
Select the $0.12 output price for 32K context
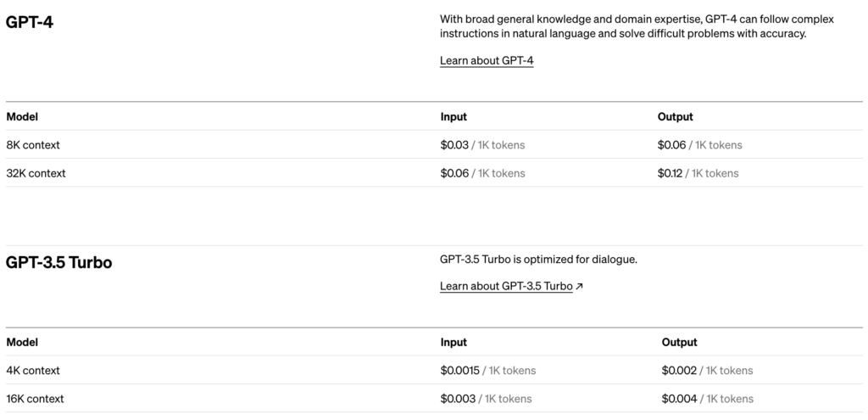tap(670, 173)
